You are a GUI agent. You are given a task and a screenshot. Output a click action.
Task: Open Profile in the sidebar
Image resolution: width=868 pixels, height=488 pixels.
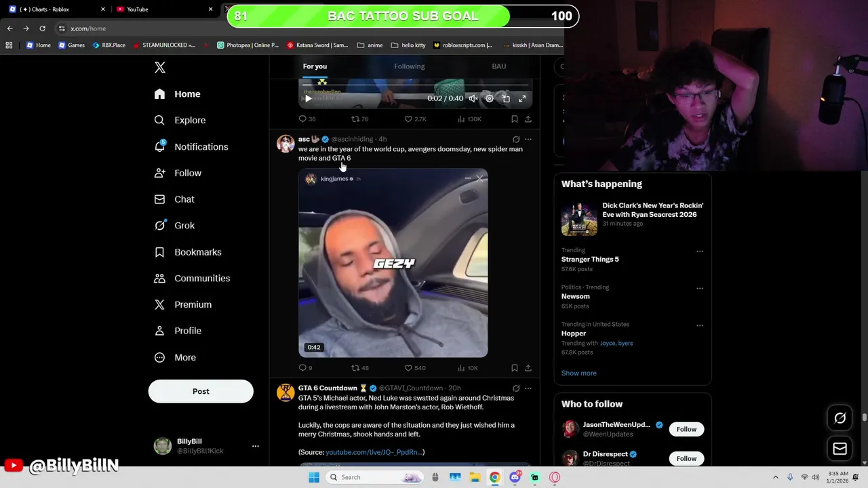[178, 331]
